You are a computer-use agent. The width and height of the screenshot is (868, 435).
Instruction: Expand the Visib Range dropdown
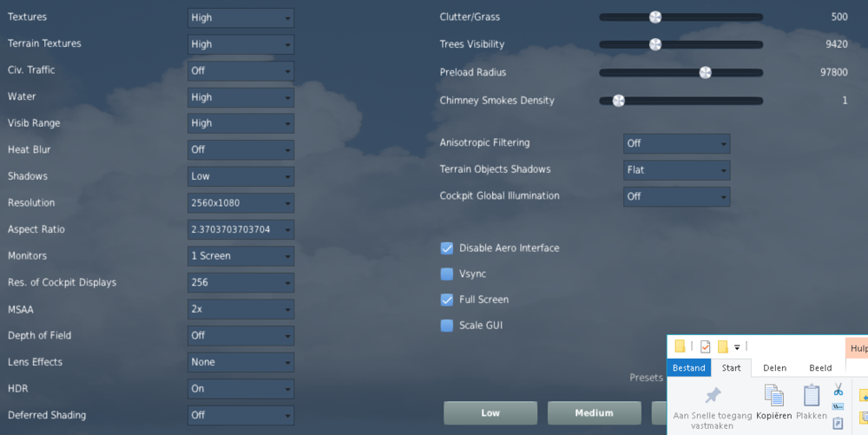coord(240,123)
